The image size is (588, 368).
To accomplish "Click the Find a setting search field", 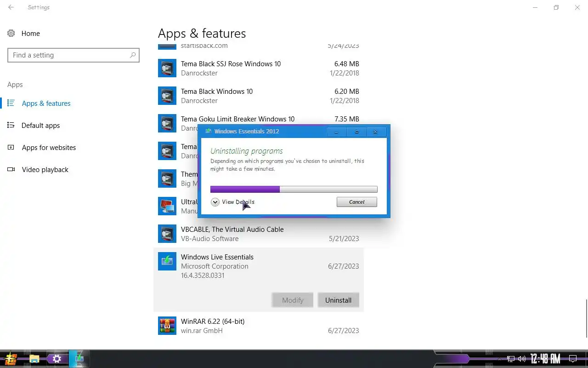I will click(x=73, y=55).
